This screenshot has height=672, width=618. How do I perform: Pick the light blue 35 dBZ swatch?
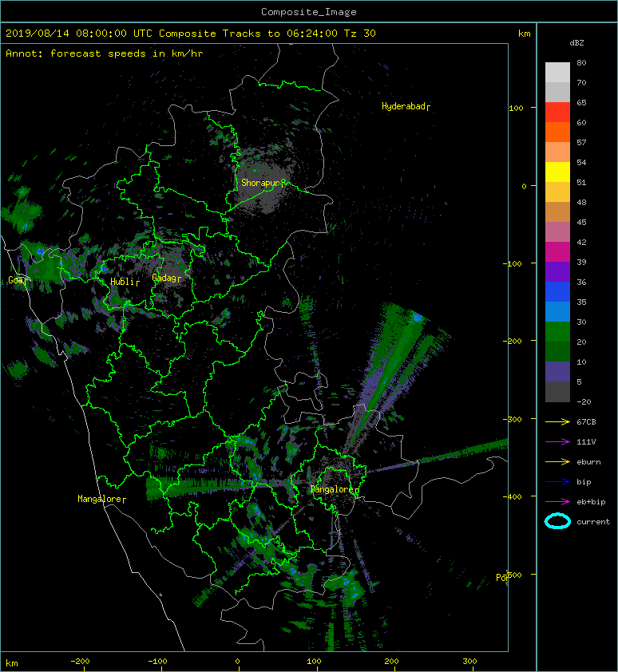point(557,311)
